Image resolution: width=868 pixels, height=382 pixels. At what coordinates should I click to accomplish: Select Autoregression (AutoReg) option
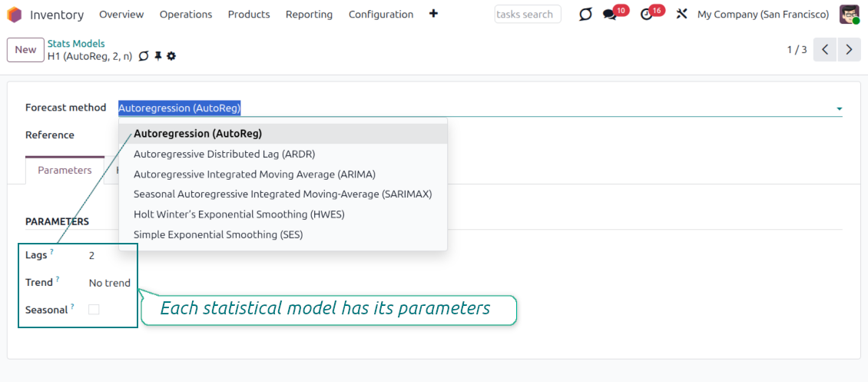pyautogui.click(x=283, y=134)
